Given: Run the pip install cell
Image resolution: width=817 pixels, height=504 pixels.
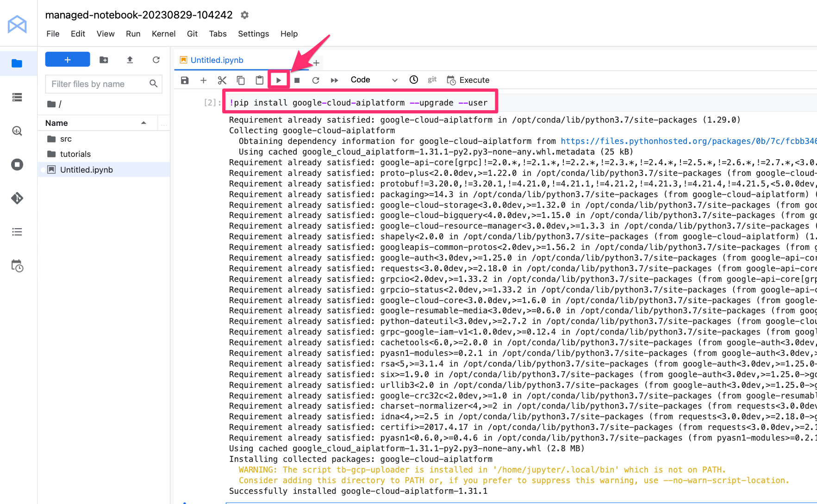Looking at the screenshot, I should click(279, 80).
